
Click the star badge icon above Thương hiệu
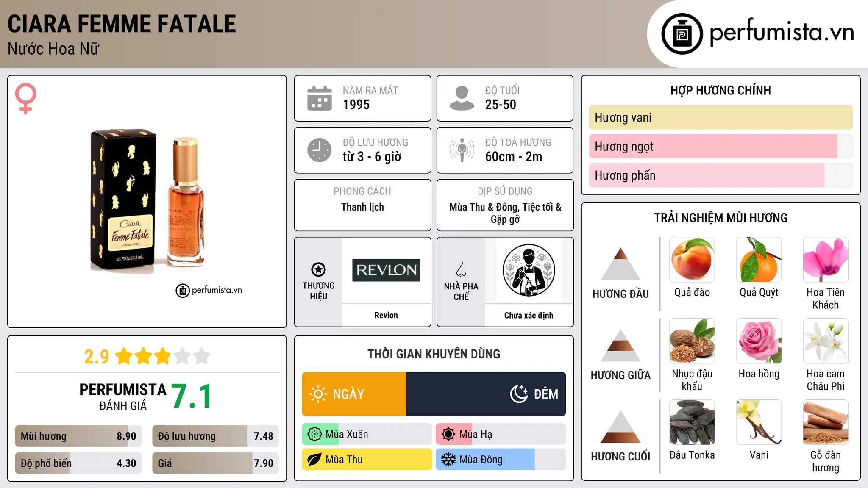(318, 269)
